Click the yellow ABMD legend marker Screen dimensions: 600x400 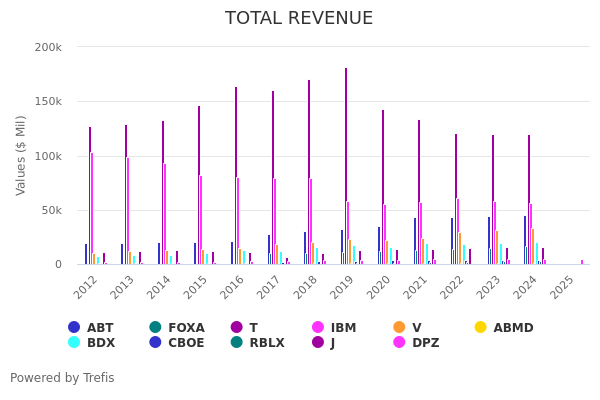click(x=480, y=327)
